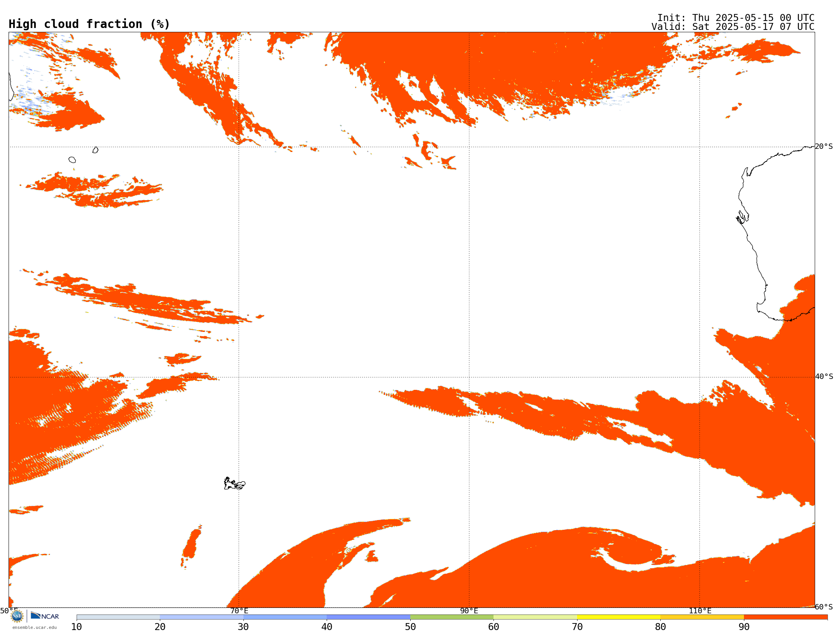Pick the above-90 orange-red colorbar segment

pyautogui.click(x=786, y=617)
